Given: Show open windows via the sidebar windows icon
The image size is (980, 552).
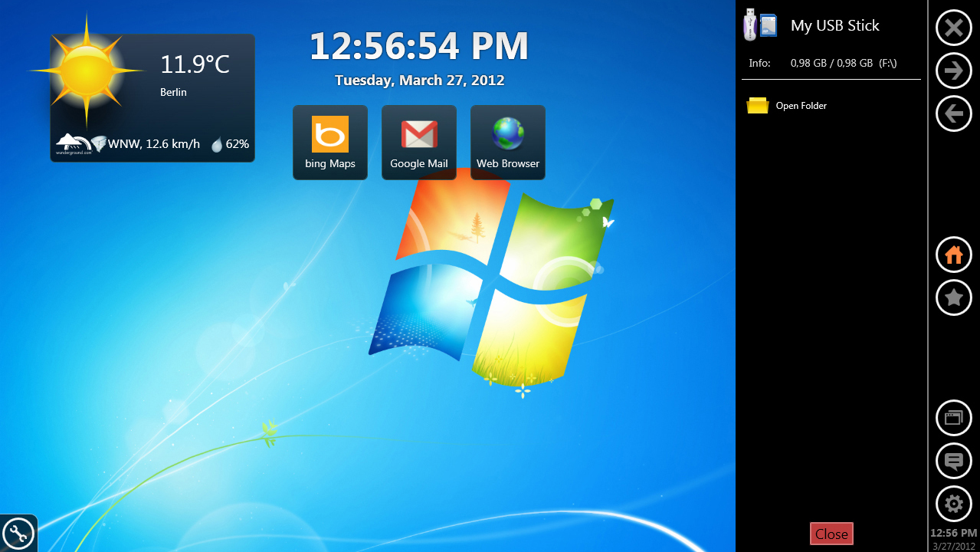Looking at the screenshot, I should tap(954, 418).
